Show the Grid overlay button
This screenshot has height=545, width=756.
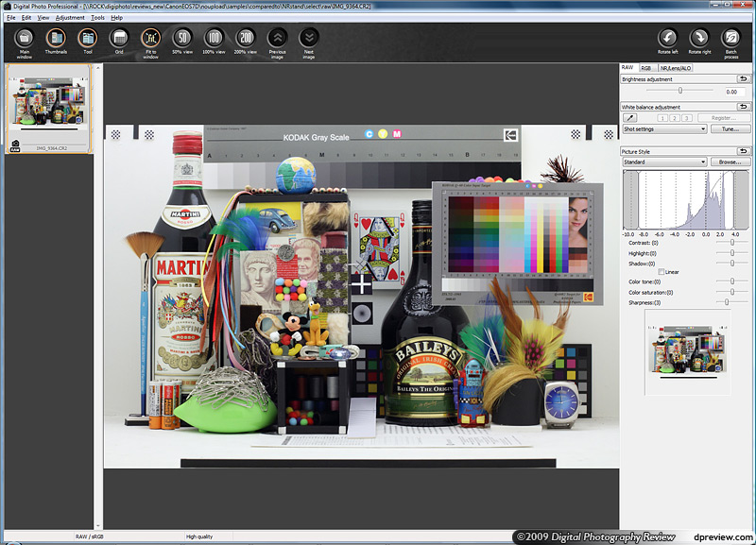[119, 41]
